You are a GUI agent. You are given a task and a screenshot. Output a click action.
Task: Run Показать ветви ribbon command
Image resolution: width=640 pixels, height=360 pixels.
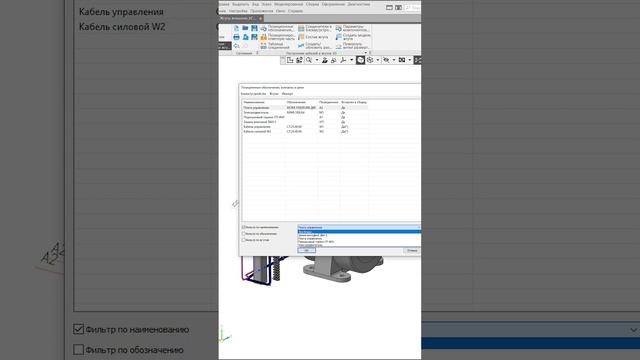(x=353, y=46)
